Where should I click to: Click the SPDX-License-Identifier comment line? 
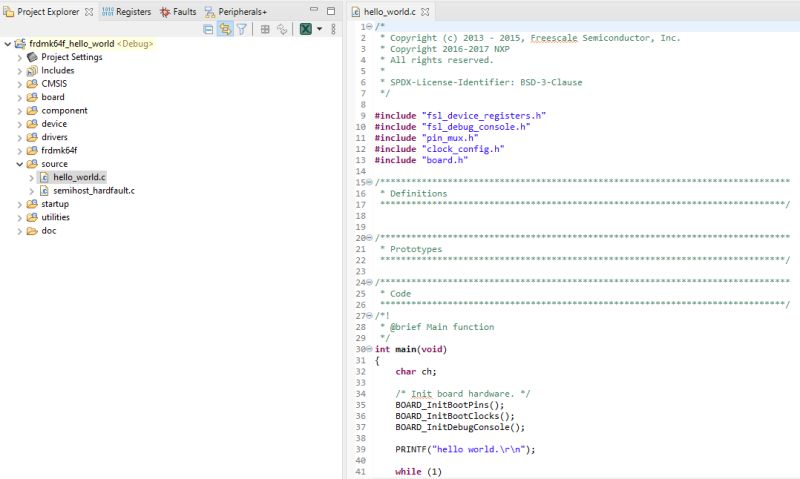(481, 83)
